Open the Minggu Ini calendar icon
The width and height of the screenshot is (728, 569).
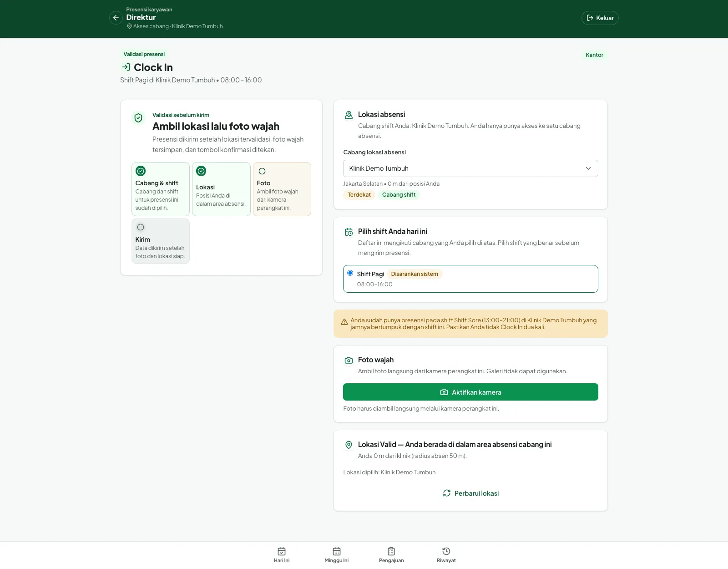337,551
